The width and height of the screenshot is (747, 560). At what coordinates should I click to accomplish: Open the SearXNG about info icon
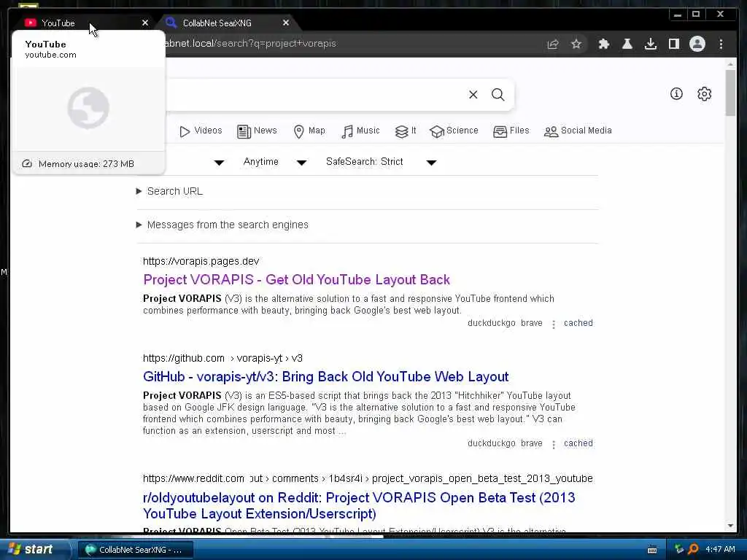coord(676,94)
